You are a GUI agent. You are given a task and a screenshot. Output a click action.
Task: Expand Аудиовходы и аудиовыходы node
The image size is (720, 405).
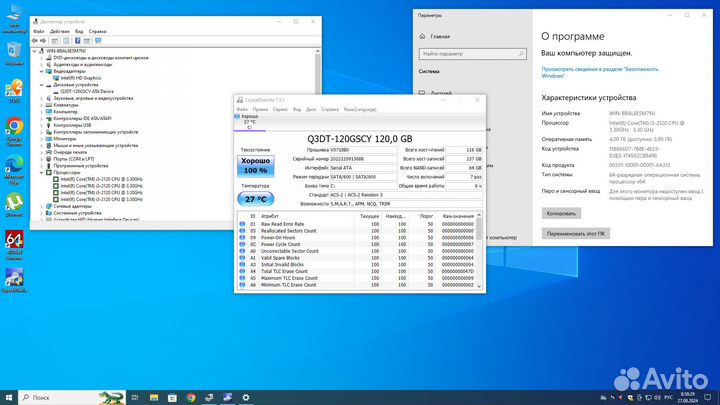[x=41, y=65]
